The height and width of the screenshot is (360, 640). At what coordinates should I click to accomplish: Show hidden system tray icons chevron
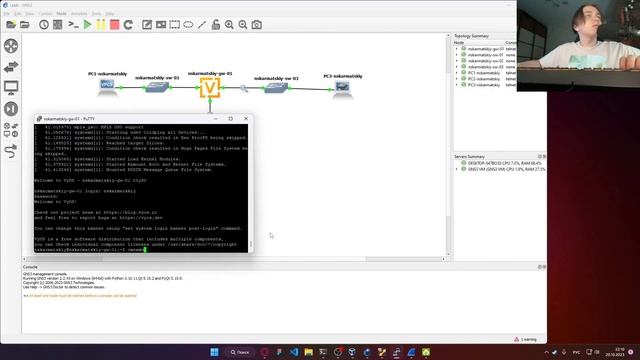(x=546, y=352)
